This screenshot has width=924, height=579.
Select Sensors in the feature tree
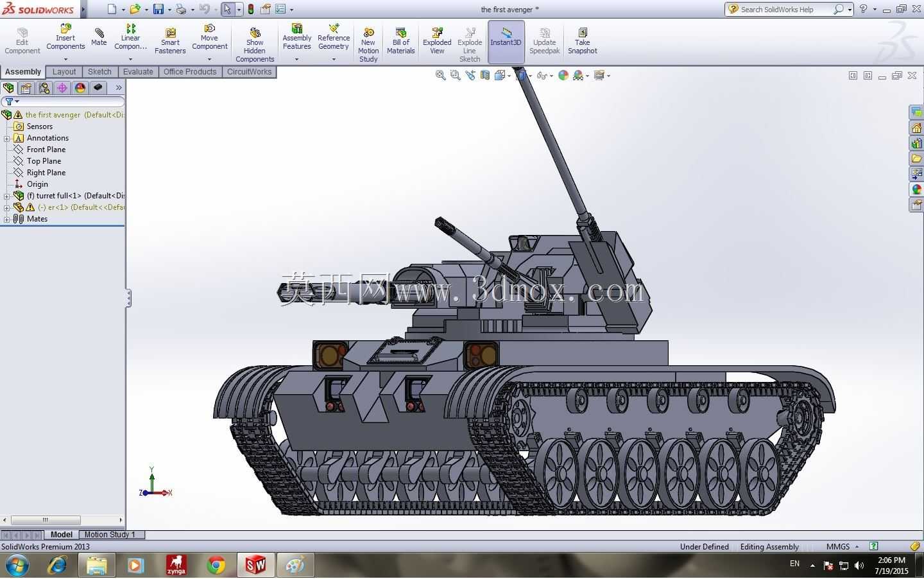click(40, 126)
